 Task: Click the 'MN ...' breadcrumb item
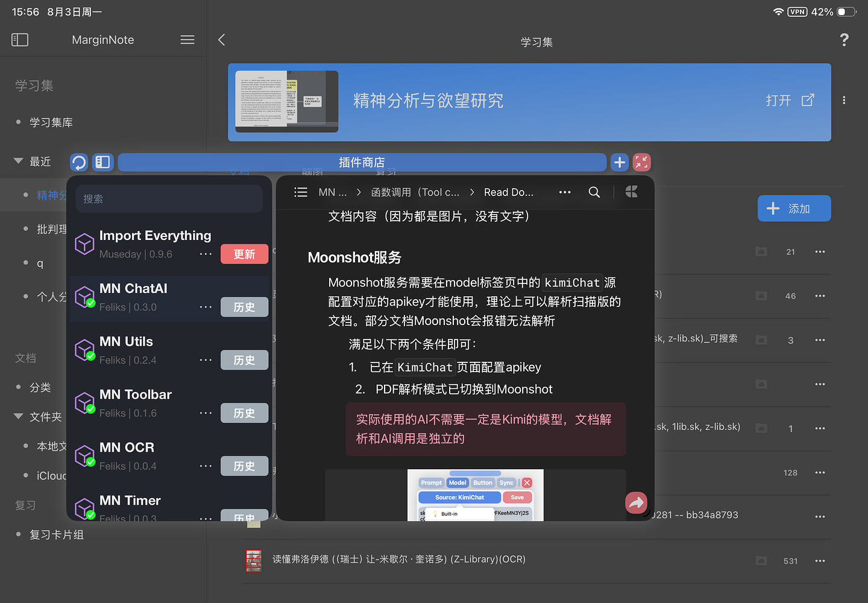tap(333, 192)
